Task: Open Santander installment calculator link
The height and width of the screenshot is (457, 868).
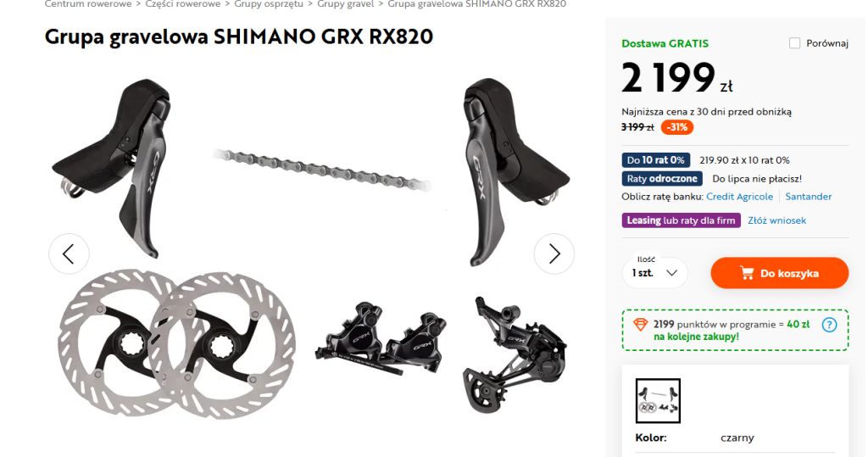Action: tap(808, 197)
